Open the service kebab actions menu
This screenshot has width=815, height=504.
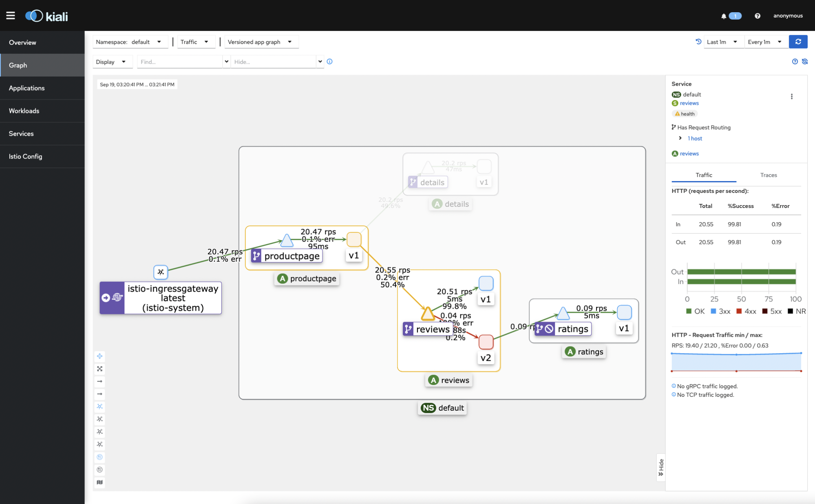coord(791,97)
